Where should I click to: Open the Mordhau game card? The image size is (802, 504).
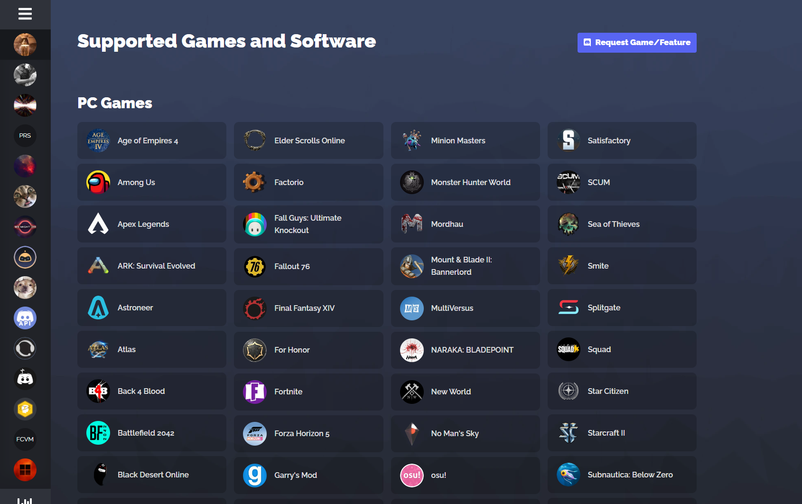pos(465,224)
